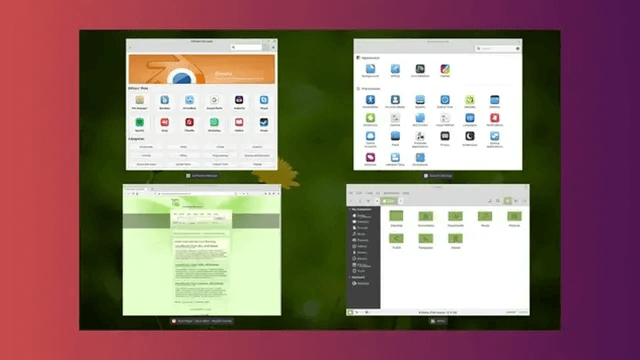Viewport: 640px width, 360px height.
Task: Open Steam in Software Manager picks
Action: coord(264,124)
